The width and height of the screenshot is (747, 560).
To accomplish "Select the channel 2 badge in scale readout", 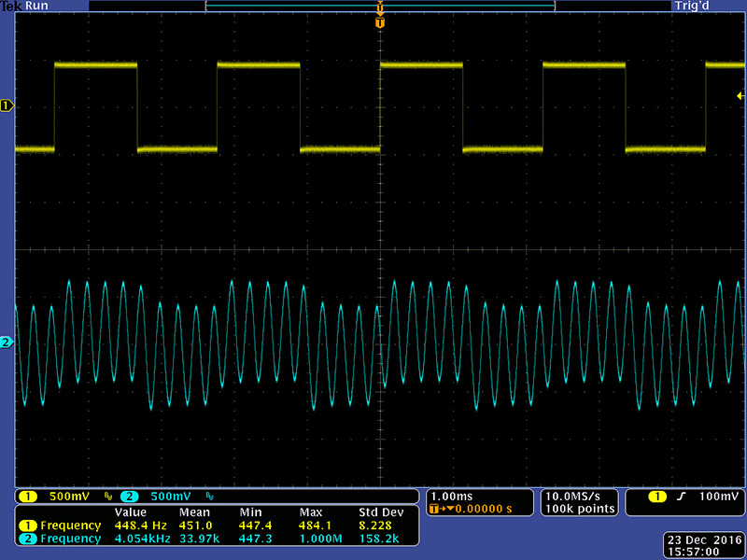I will (x=128, y=496).
